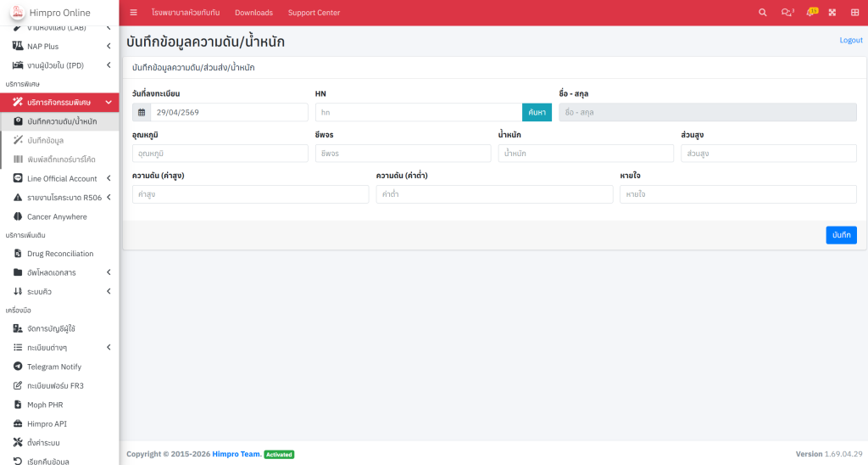Image resolution: width=868 pixels, height=465 pixels.
Task: Click into the HN input field
Action: (418, 112)
